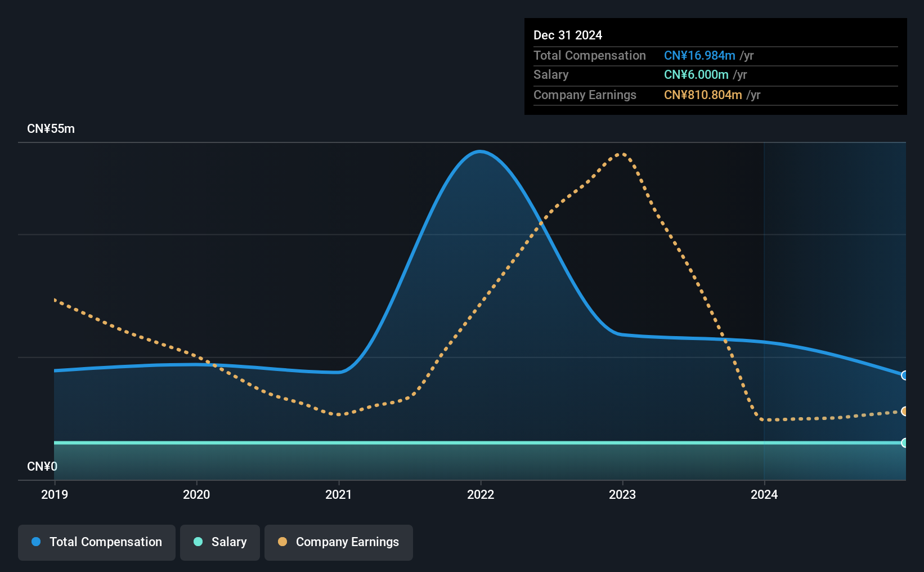
Task: Click the 2019 x-axis label
Action: [55, 494]
